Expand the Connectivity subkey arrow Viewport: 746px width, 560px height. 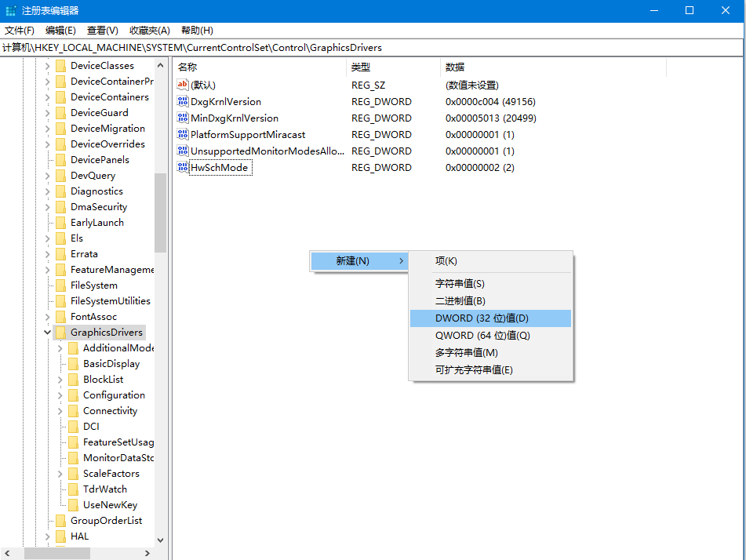(x=59, y=410)
